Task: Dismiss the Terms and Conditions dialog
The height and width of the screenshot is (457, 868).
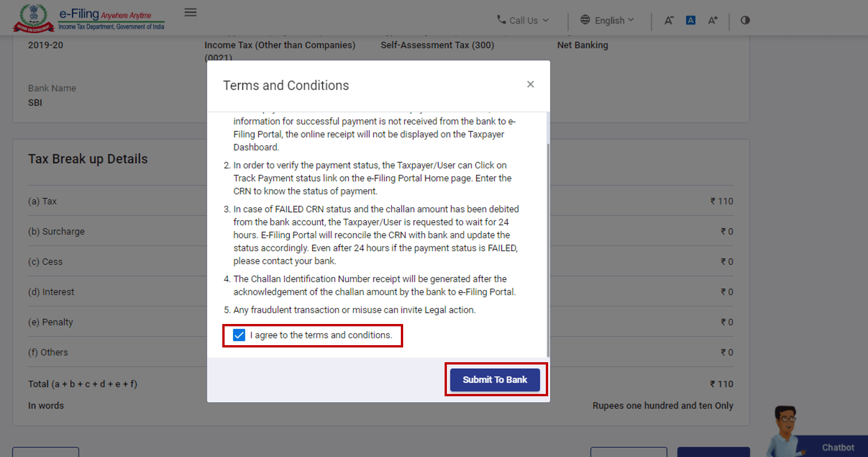Action: point(530,84)
